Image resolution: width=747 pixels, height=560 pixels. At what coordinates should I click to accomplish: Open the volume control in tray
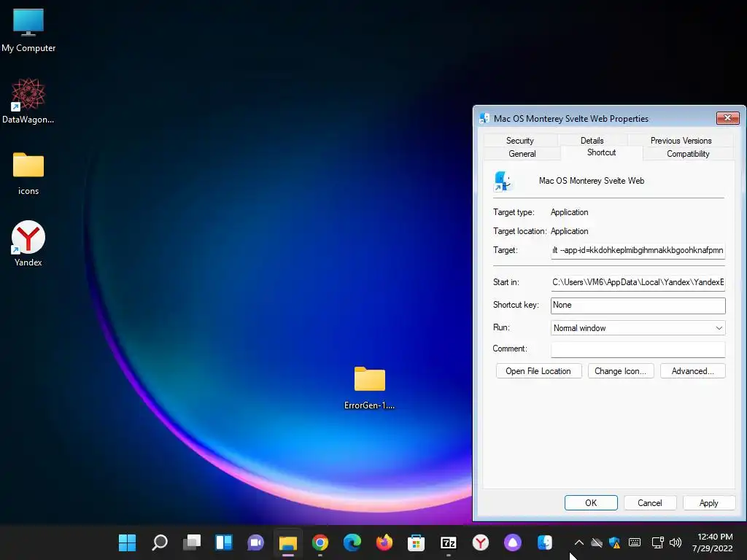(x=676, y=542)
